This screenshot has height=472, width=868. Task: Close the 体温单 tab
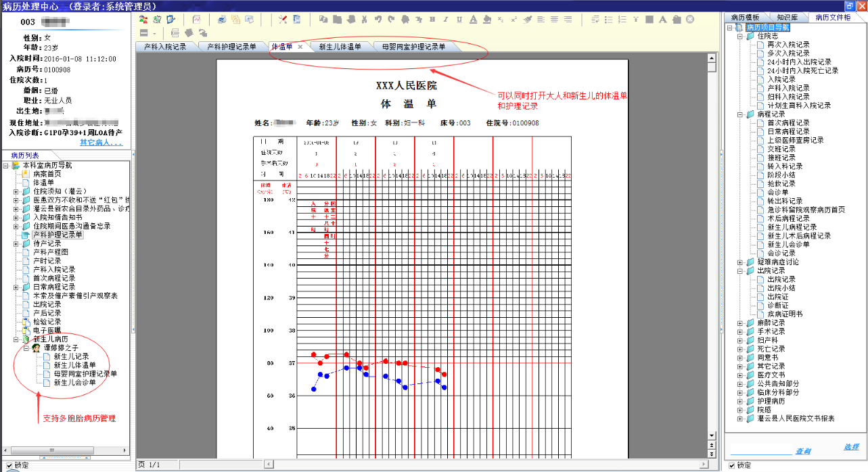coord(300,47)
